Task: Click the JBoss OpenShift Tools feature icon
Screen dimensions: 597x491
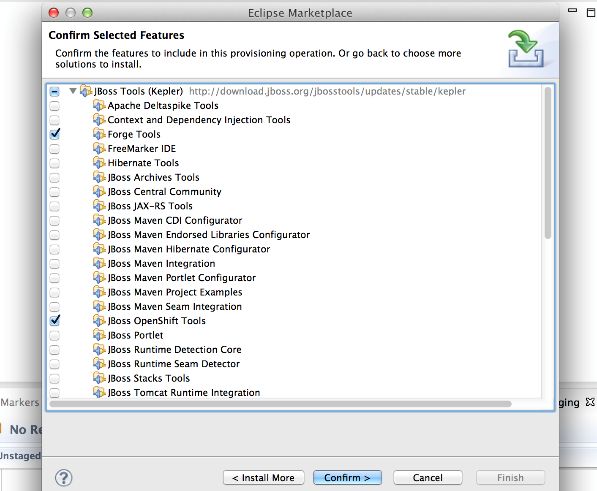Action: click(99, 321)
